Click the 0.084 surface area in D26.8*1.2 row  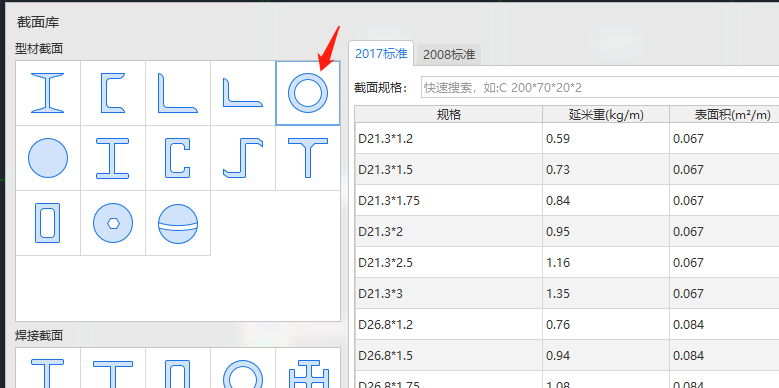[724, 324]
